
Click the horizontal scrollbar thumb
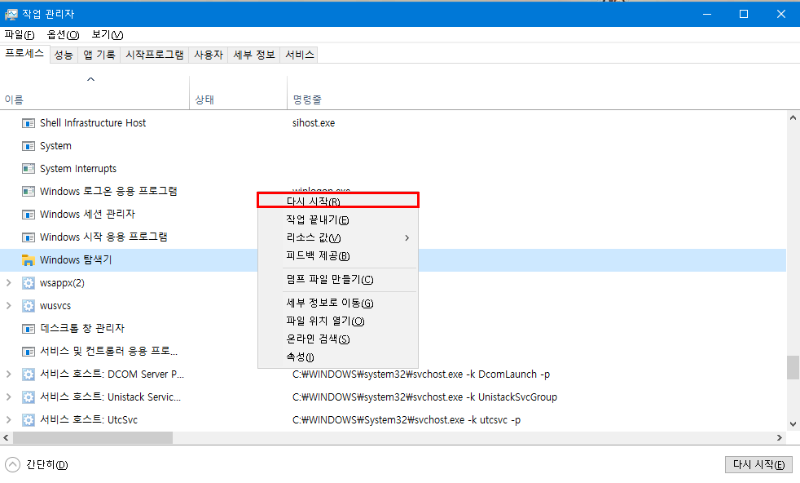(x=90, y=438)
